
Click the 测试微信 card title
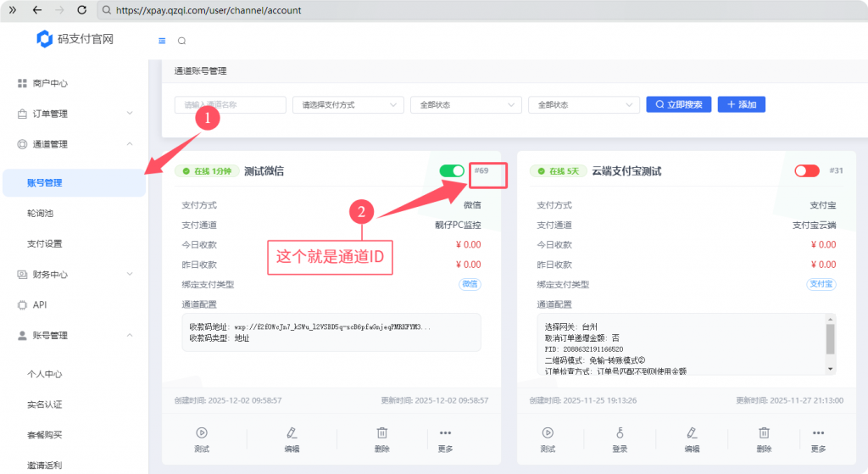click(x=264, y=171)
